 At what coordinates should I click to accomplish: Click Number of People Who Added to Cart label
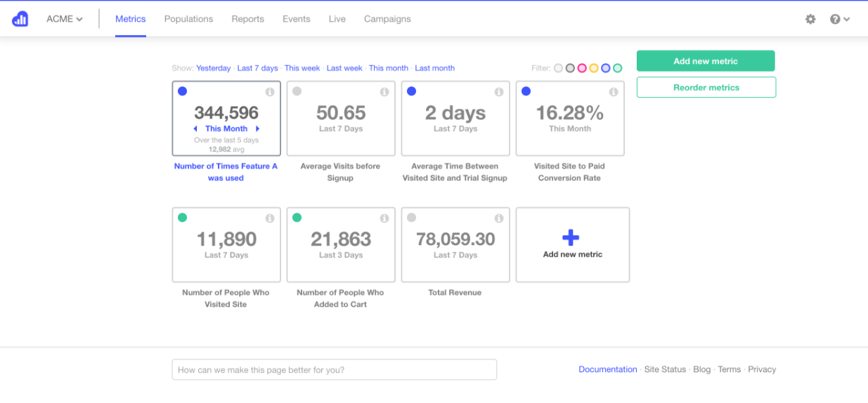coord(340,298)
